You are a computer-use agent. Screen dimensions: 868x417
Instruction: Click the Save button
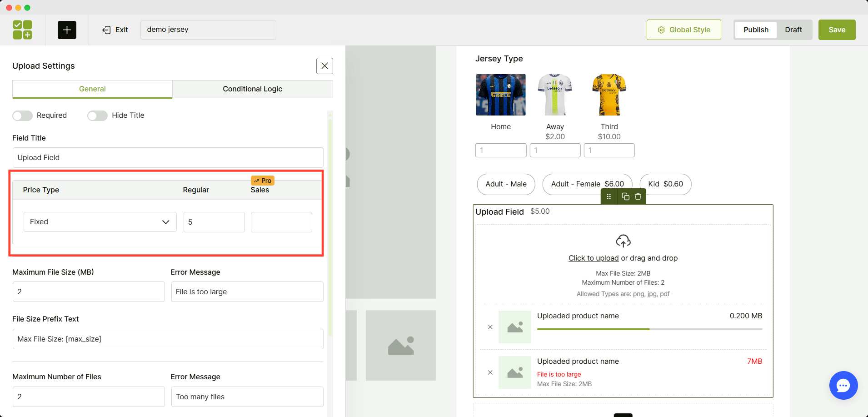point(837,30)
